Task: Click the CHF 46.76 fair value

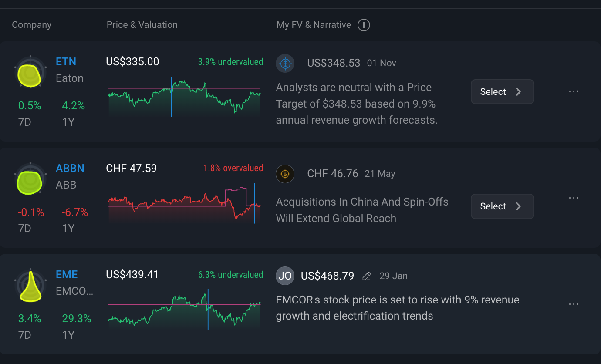Action: [333, 174]
